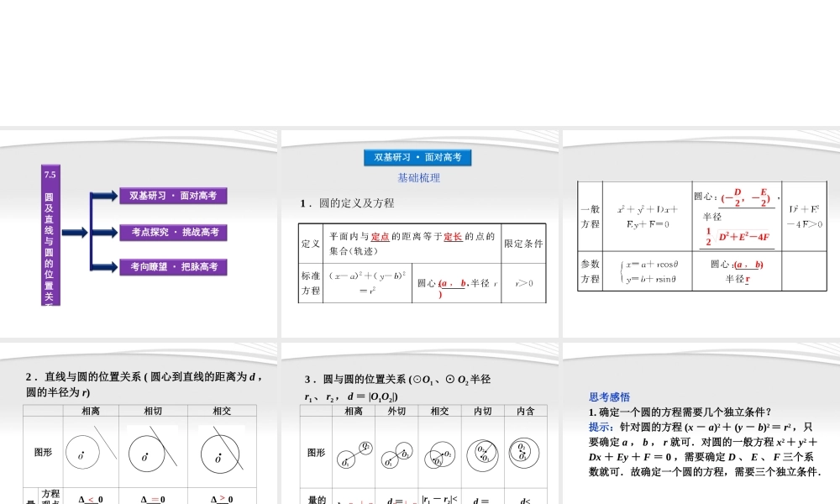
Task: Click the 限定条件 header cell
Action: click(523, 243)
